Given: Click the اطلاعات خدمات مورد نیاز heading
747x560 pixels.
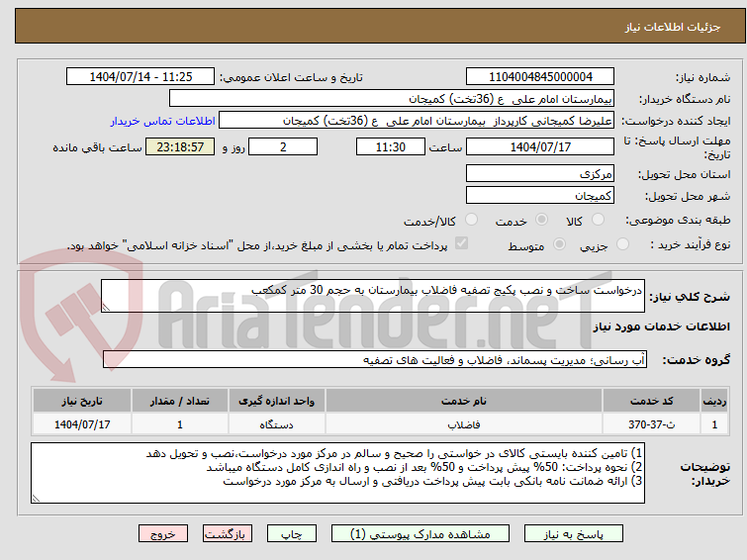Looking at the screenshot, I should click(661, 327).
